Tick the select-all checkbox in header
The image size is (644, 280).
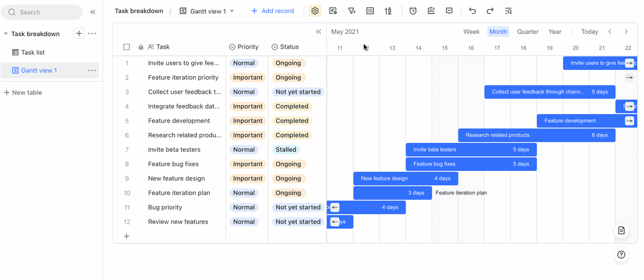(127, 47)
